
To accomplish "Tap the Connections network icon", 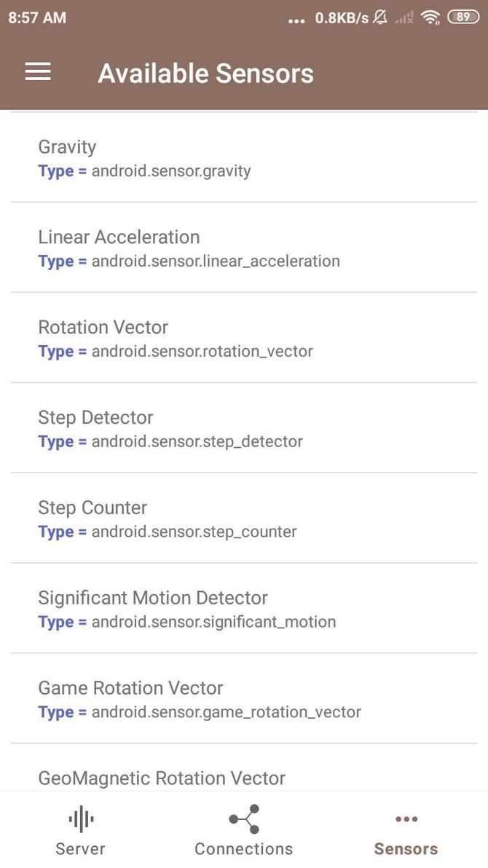I will pyautogui.click(x=243, y=818).
